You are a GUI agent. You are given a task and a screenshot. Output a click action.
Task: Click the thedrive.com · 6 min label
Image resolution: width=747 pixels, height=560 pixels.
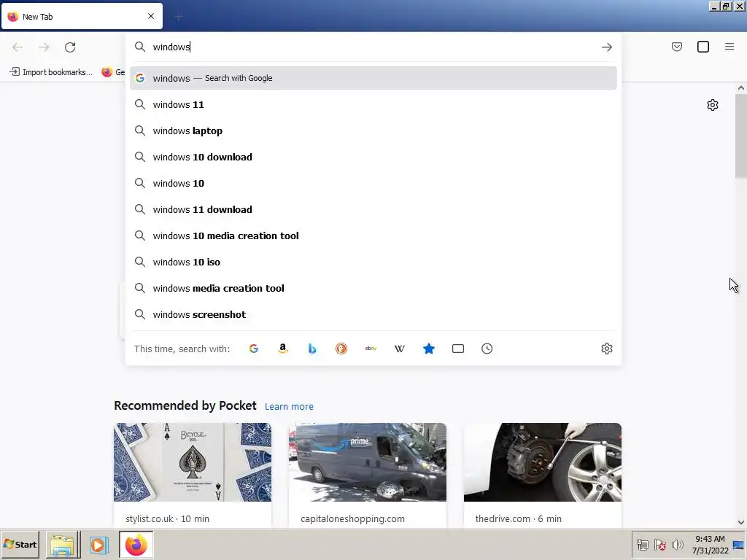519,518
